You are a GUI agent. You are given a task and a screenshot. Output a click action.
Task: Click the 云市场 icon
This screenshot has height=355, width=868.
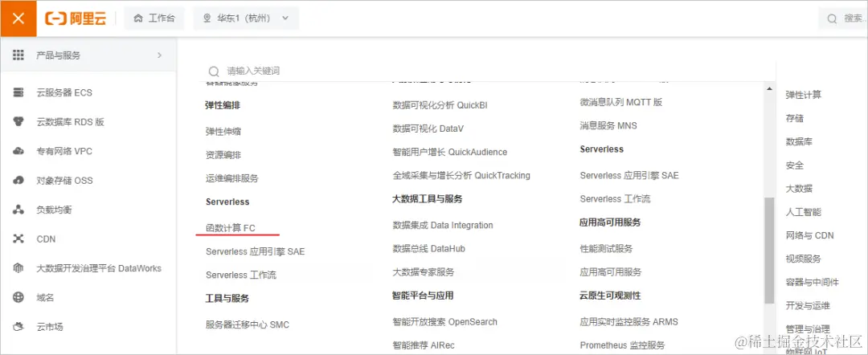[18, 327]
